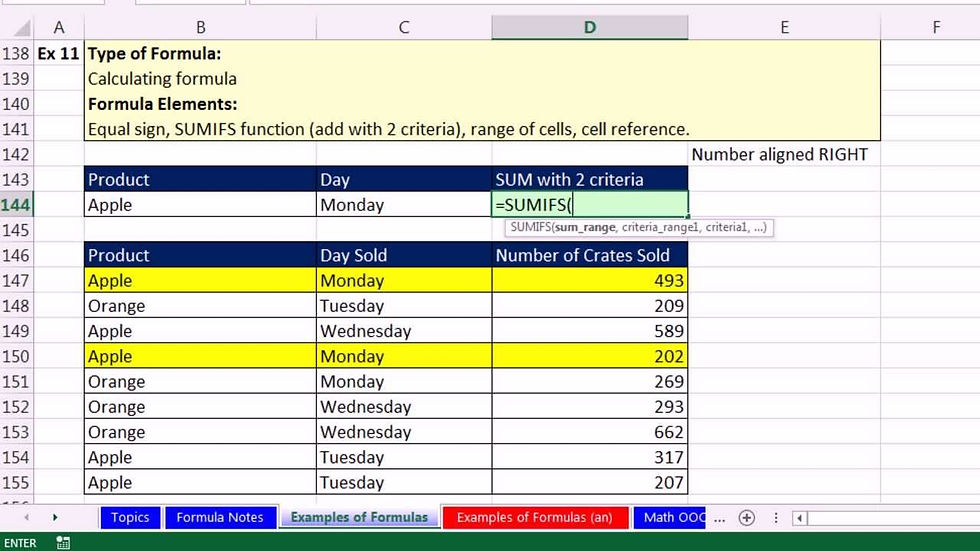Click the ENTER mode indicator in status bar
This screenshot has height=551, width=980.
tap(20, 543)
